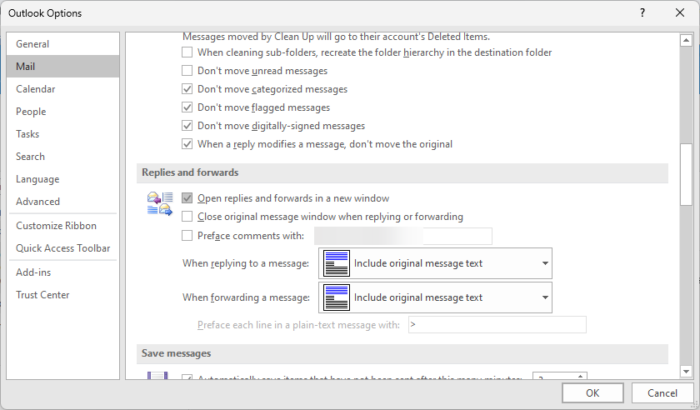This screenshot has height=410, width=700.
Task: Click the reply style thumbnail icon
Action: [336, 264]
